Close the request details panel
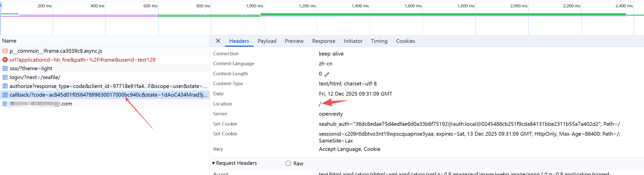Screen dimensions: 644x175 [x=218, y=41]
